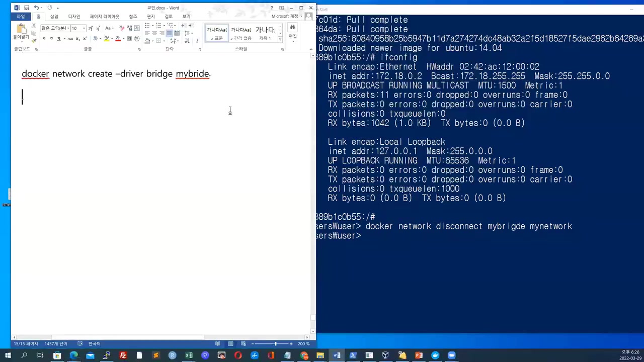Toggle superscript formatting button
Viewport: 644px width, 362px height.
click(x=85, y=39)
